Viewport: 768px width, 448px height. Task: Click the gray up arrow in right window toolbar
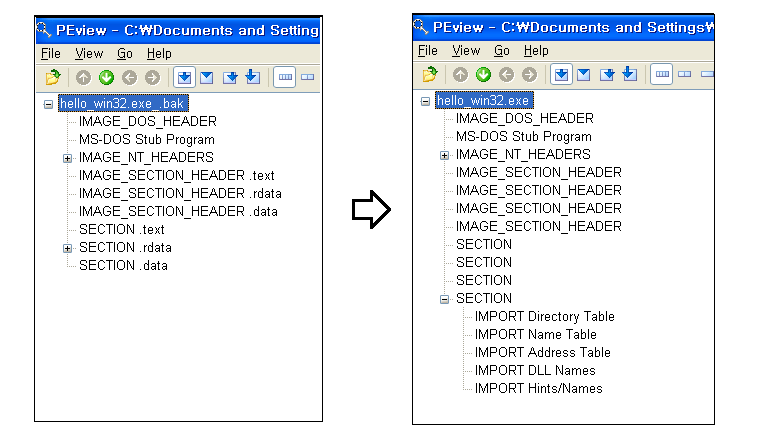click(460, 74)
